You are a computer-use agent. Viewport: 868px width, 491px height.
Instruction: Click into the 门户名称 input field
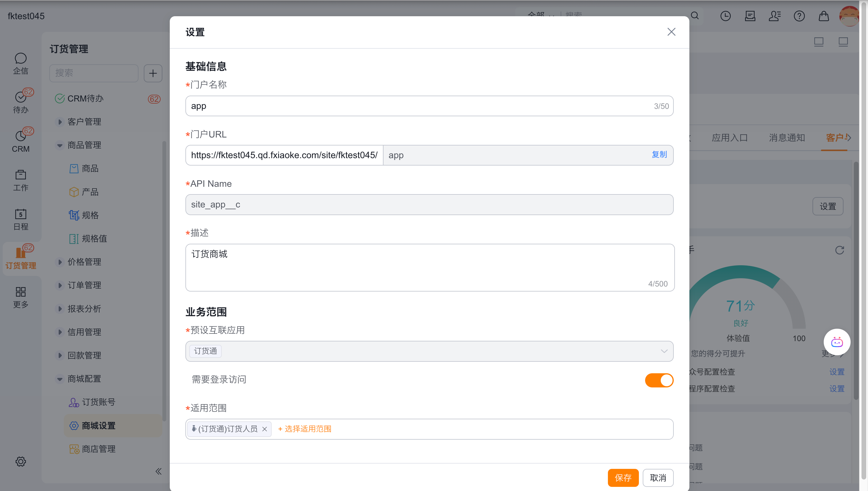[x=418, y=106]
